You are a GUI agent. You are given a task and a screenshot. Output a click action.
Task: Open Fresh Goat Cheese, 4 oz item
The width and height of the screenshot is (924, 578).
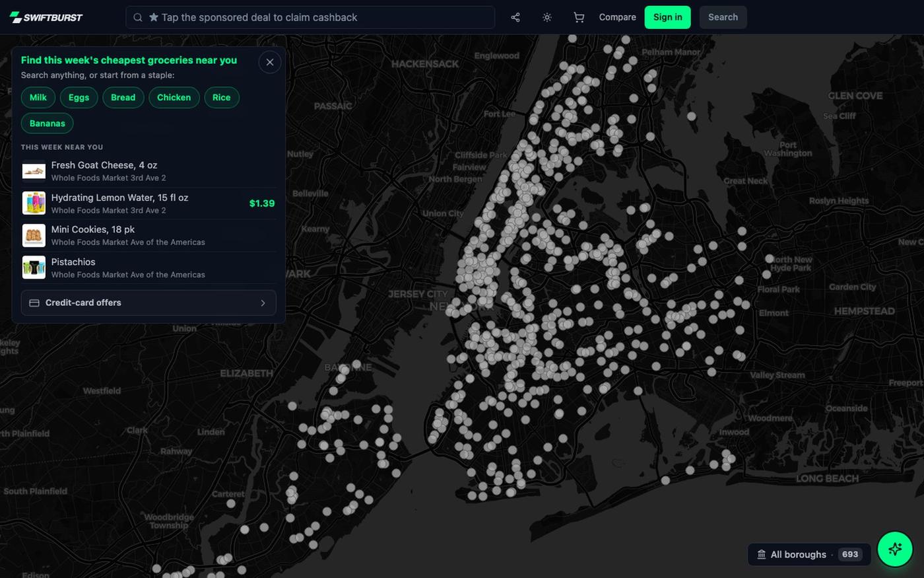pyautogui.click(x=148, y=171)
